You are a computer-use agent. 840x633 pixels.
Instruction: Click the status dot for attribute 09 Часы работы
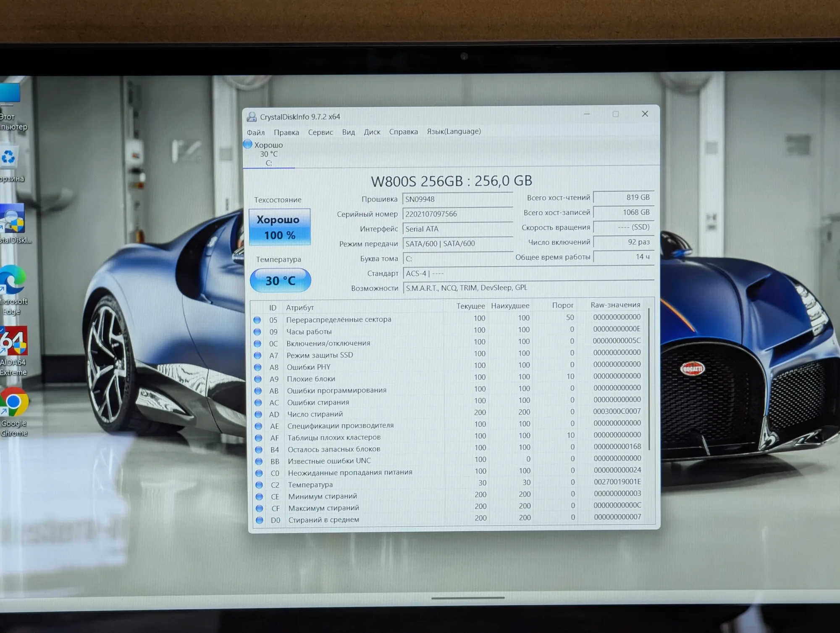tap(257, 332)
